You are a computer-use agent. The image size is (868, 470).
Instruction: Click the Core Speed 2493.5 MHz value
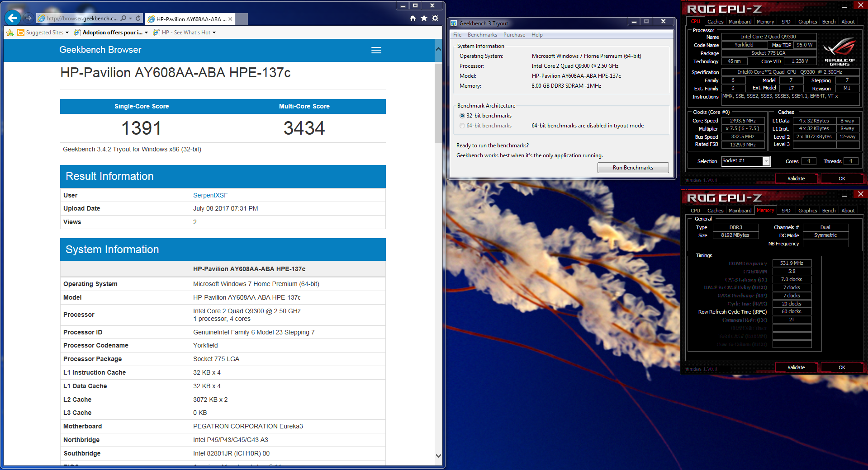point(743,121)
